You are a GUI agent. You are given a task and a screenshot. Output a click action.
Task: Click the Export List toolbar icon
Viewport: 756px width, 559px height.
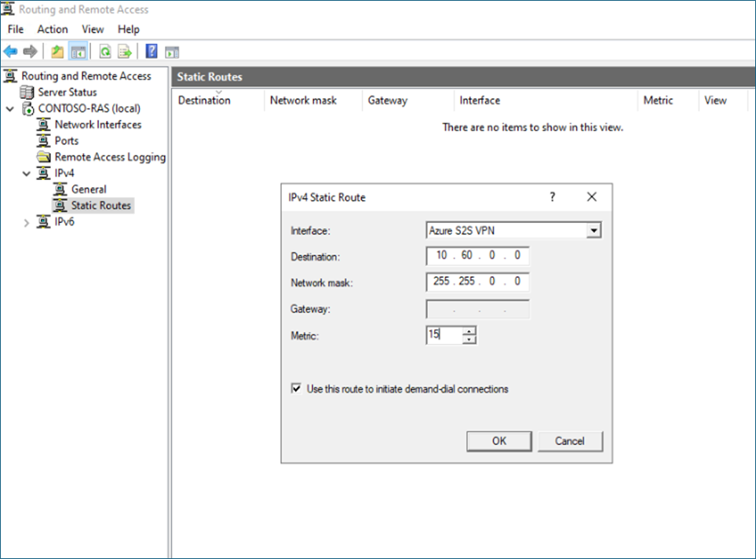point(124,52)
